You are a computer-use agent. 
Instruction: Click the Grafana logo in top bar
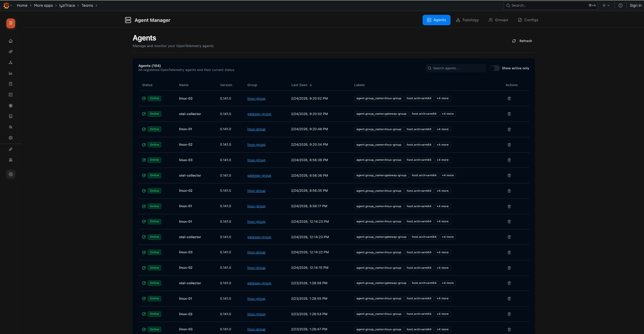click(6, 5)
